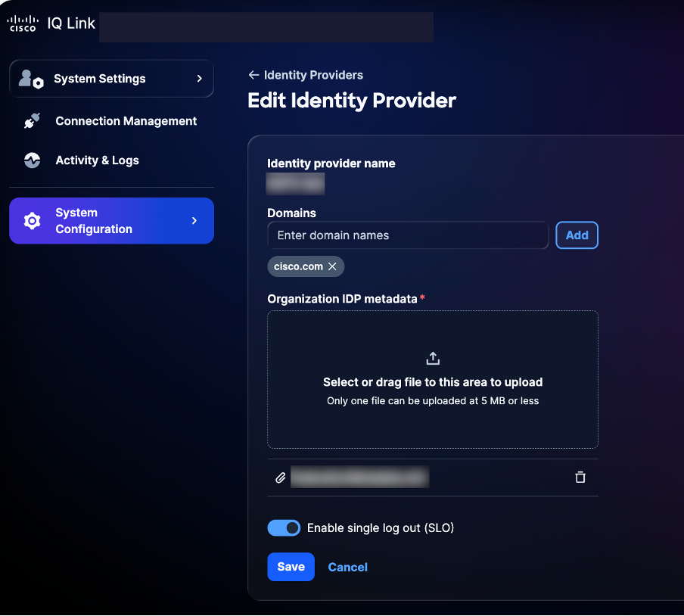This screenshot has height=616, width=684.
Task: Remove the cisco.com domain chip
Action: pos(332,266)
